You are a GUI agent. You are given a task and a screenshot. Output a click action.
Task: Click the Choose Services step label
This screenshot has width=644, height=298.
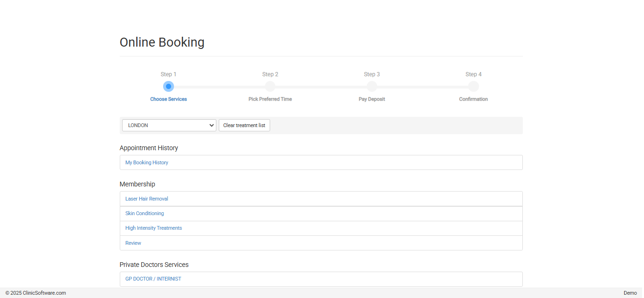(x=168, y=99)
